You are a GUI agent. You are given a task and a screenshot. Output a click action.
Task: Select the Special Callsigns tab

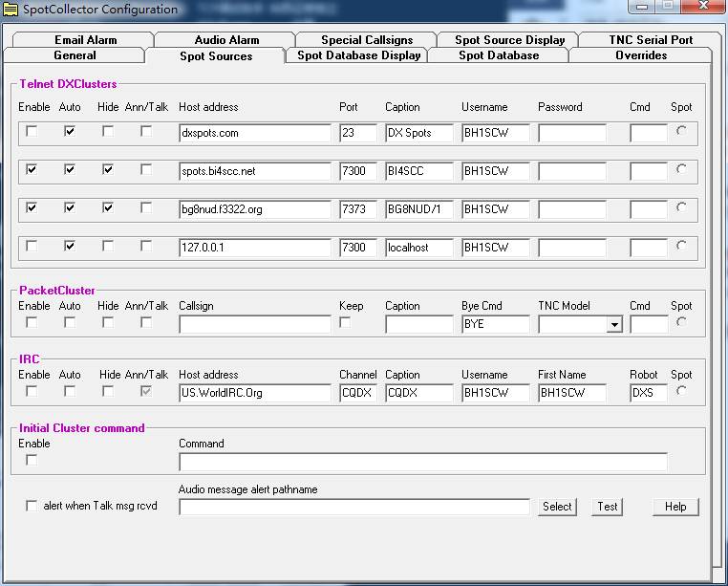[x=366, y=40]
